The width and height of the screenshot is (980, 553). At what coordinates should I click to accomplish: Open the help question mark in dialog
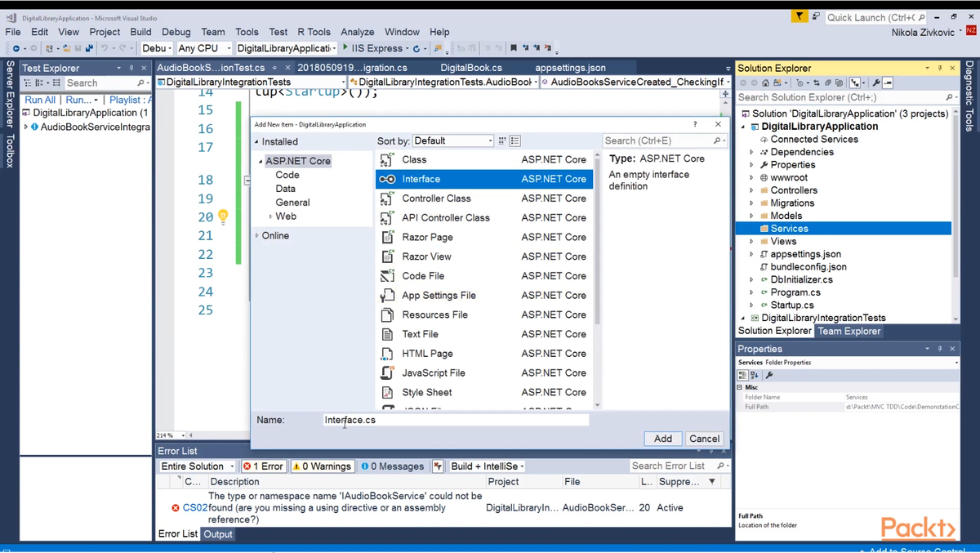click(x=695, y=124)
